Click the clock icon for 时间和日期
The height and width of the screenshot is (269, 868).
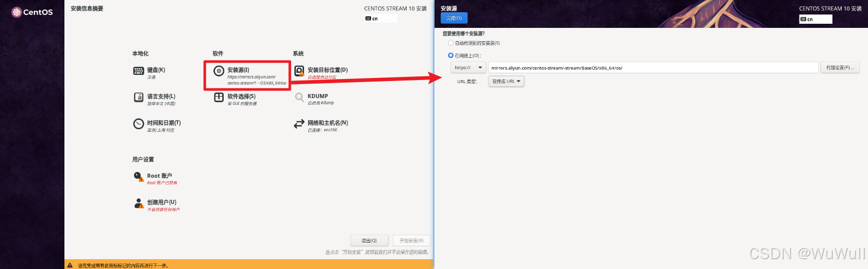[x=139, y=124]
